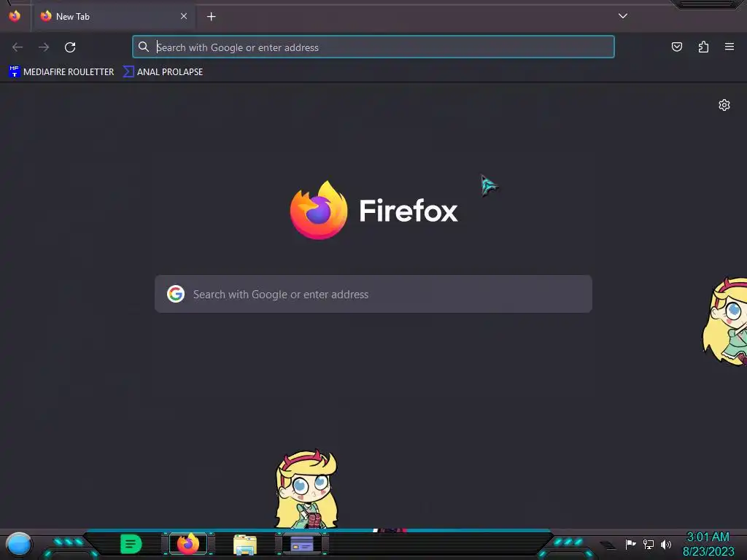The width and height of the screenshot is (747, 560).
Task: Open the volume speaker tray icon
Action: (666, 544)
